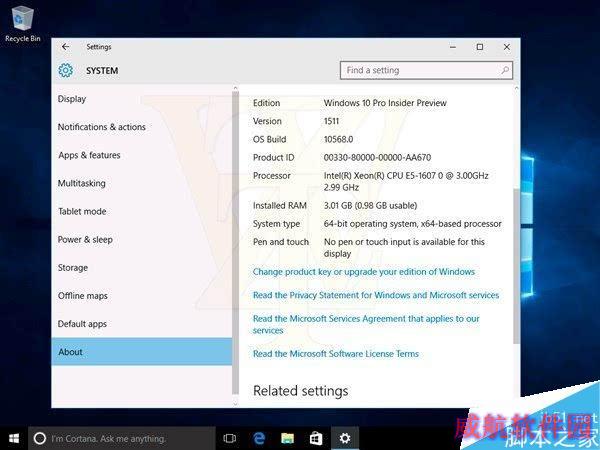Click the Related settings heading

point(301,391)
